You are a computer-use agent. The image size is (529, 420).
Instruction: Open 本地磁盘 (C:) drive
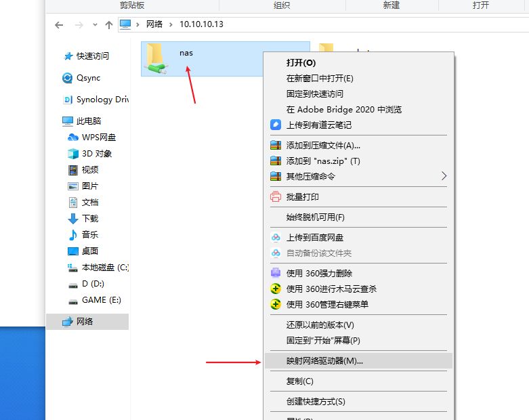105,268
